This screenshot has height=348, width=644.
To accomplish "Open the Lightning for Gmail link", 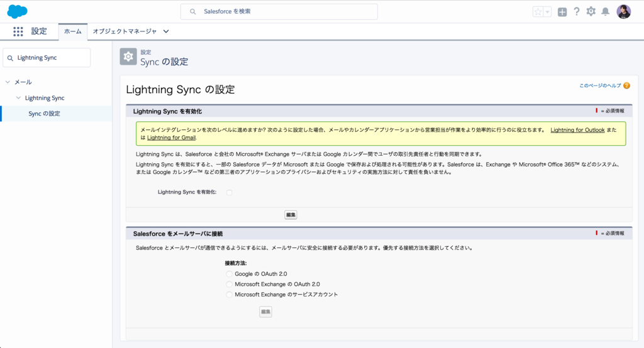I will tap(171, 138).
